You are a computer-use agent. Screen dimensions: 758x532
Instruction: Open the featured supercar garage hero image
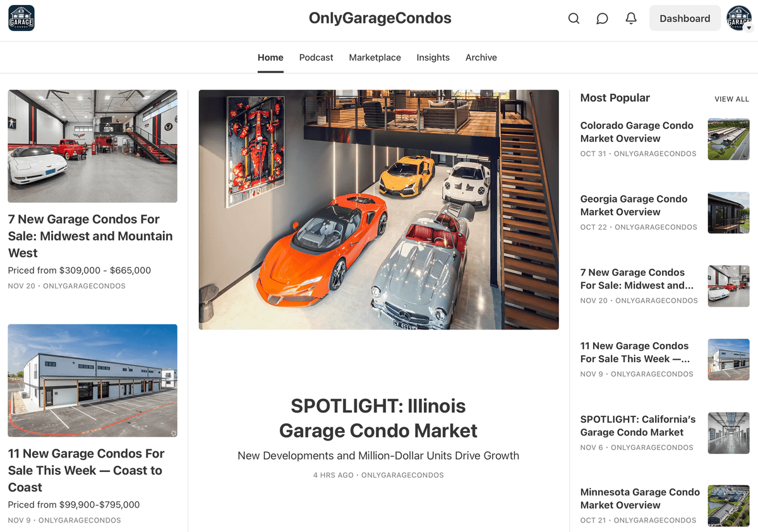coord(378,210)
